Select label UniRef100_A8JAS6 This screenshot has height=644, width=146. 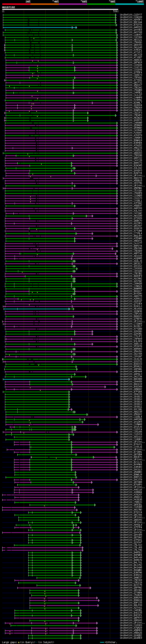coord(131,309)
